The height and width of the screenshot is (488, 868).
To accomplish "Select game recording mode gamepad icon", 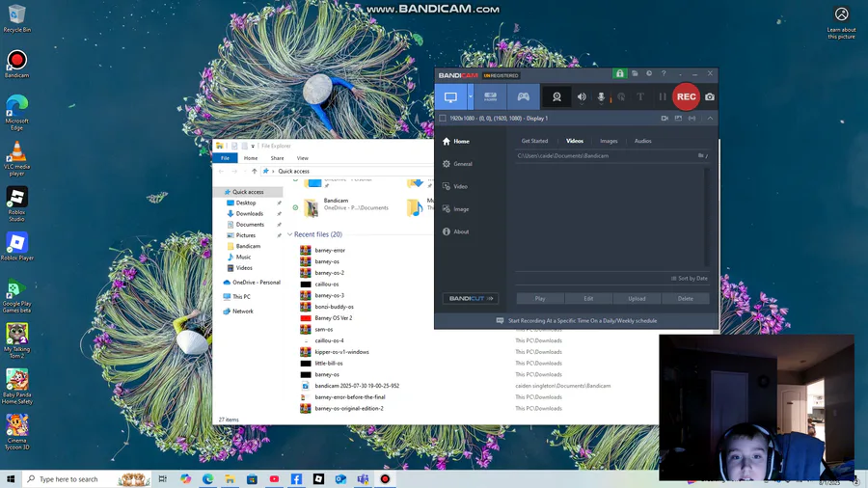I will click(x=523, y=96).
